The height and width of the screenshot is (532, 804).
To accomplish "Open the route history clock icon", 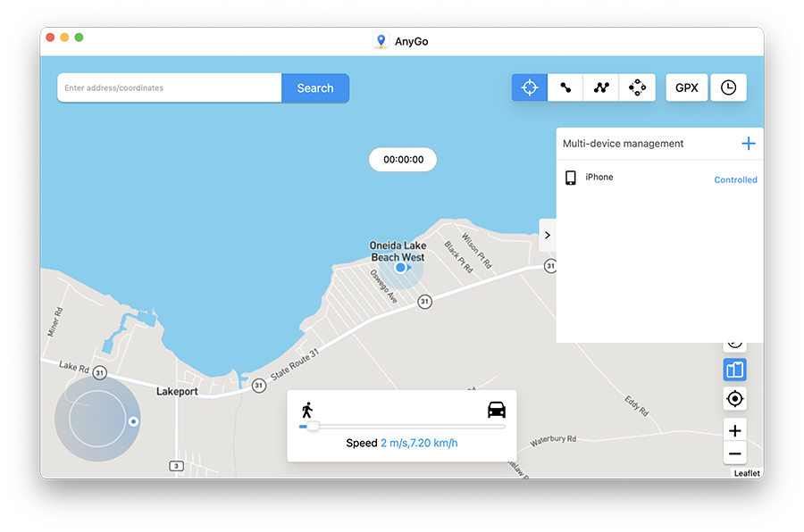I will pyautogui.click(x=728, y=87).
